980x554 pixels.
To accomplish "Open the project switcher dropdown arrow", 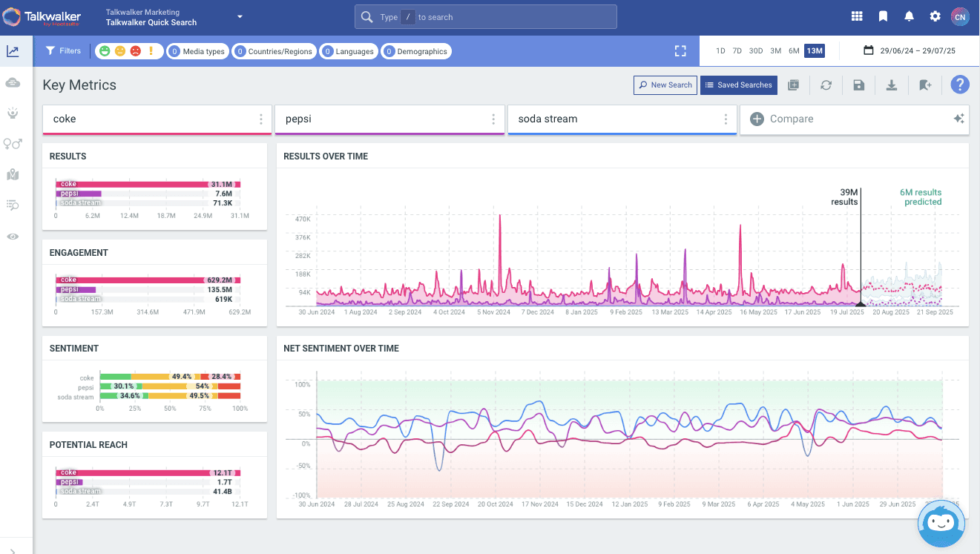I will click(240, 16).
